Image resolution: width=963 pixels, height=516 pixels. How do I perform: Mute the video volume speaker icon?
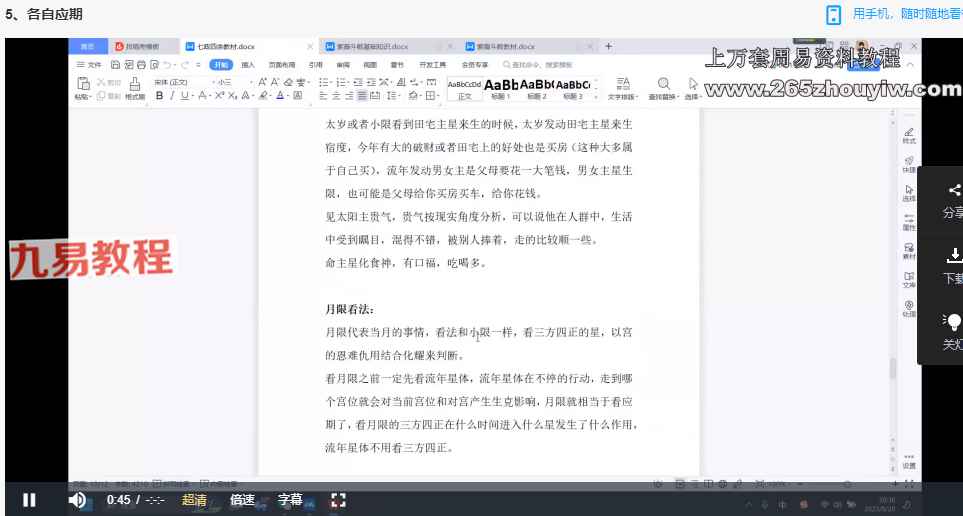click(77, 500)
